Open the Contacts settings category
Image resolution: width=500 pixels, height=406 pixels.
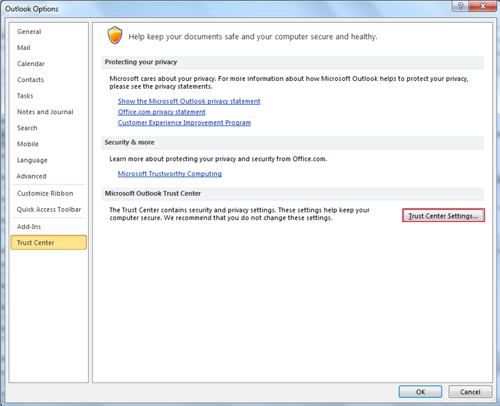[30, 80]
